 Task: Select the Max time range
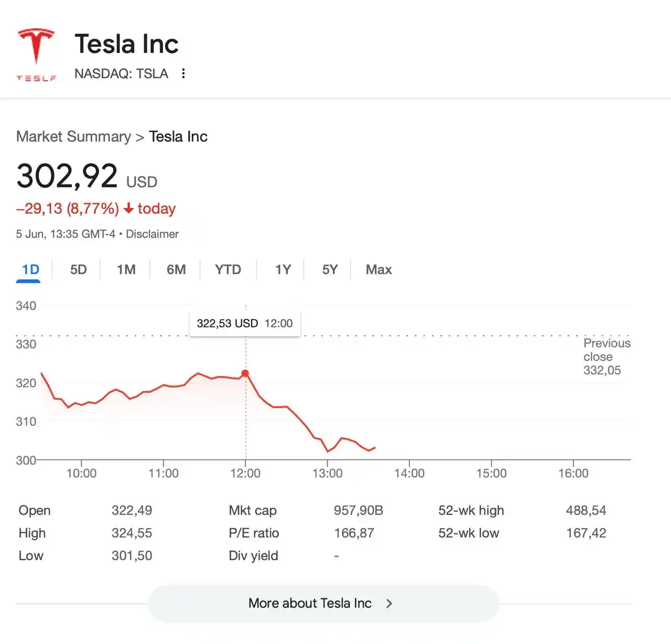378,269
